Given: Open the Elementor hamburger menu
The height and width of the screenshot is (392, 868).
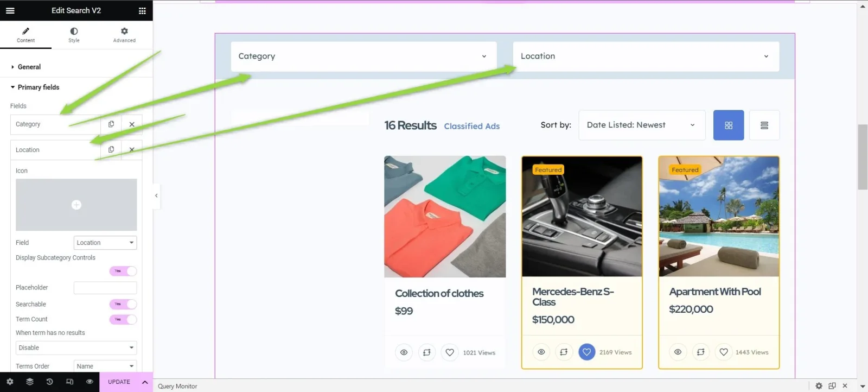Looking at the screenshot, I should tap(10, 10).
